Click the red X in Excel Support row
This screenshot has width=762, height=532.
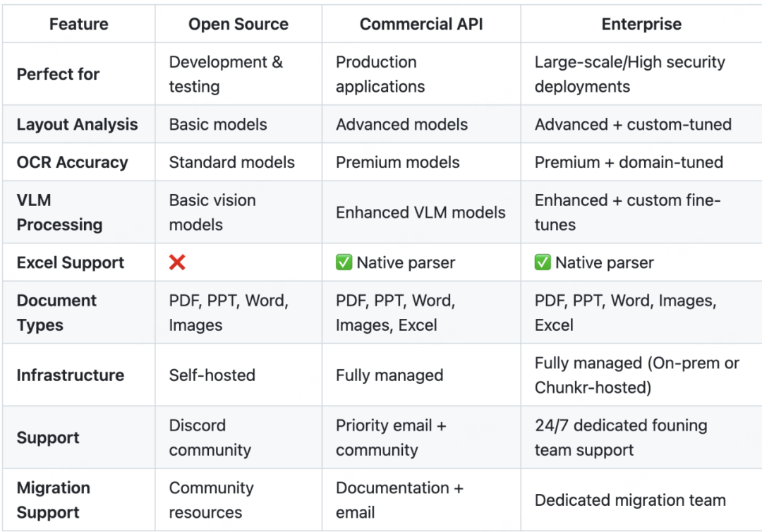177,262
